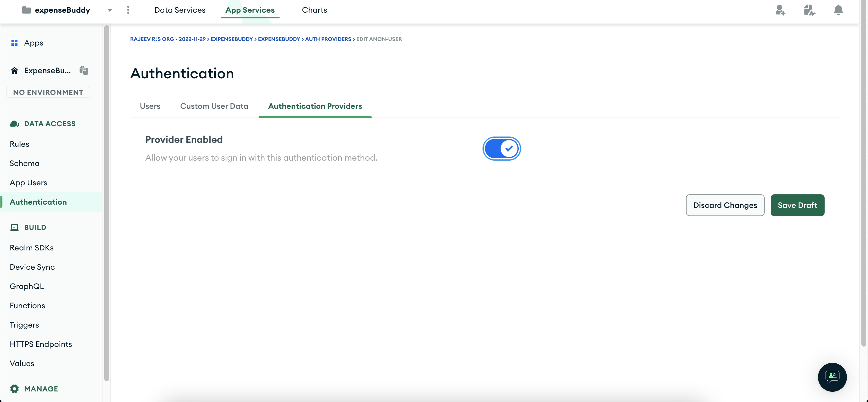Screen dimensions: 868x402
Task: Click the NO ENVIRONMENT badge
Action: (x=48, y=92)
